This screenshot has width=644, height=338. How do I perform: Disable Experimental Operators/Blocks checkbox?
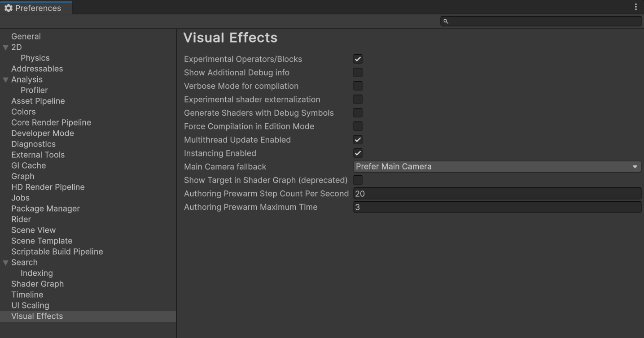(358, 59)
